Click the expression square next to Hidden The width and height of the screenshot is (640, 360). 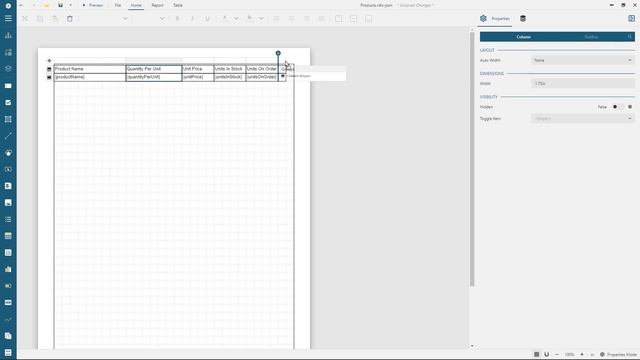point(630,107)
